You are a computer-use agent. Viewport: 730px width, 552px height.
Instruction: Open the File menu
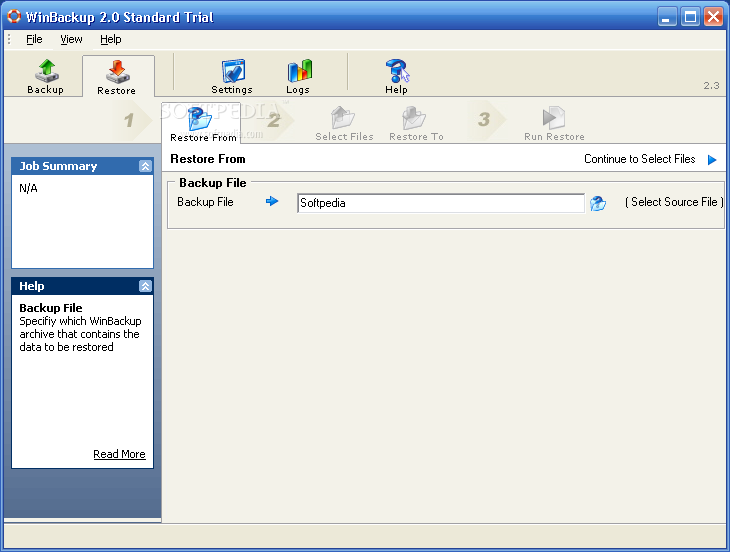click(34, 39)
